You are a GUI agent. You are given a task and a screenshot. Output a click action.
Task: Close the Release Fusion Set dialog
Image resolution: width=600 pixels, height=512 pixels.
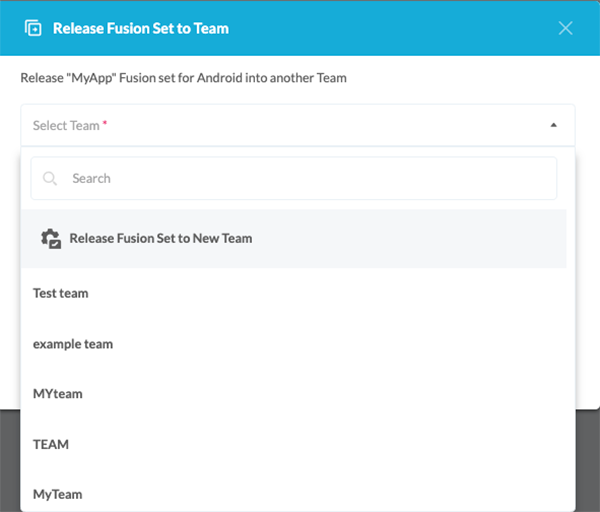tap(565, 28)
